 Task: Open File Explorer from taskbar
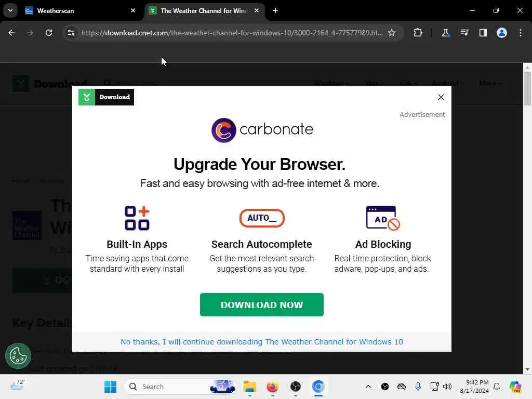[x=250, y=387]
